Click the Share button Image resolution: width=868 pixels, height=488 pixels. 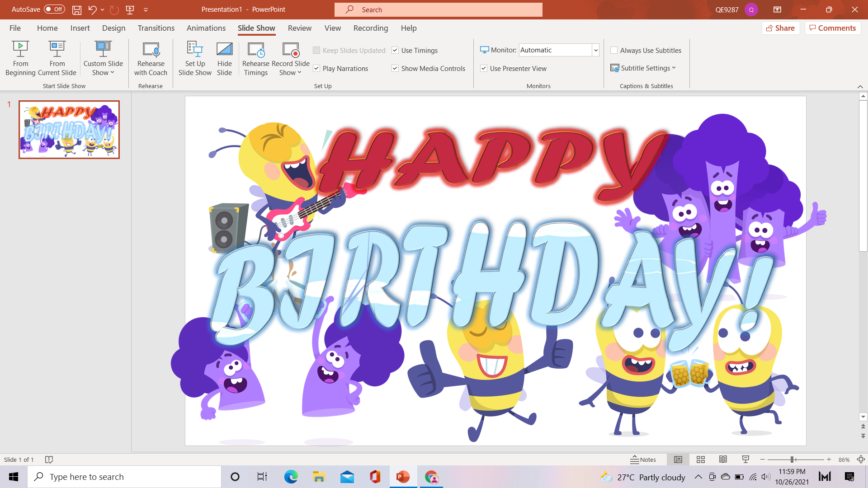coord(781,28)
